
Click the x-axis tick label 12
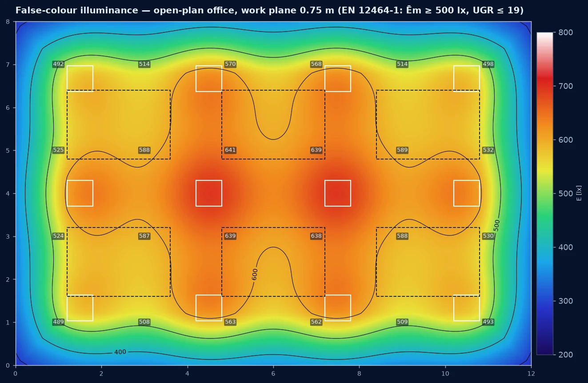(531, 374)
